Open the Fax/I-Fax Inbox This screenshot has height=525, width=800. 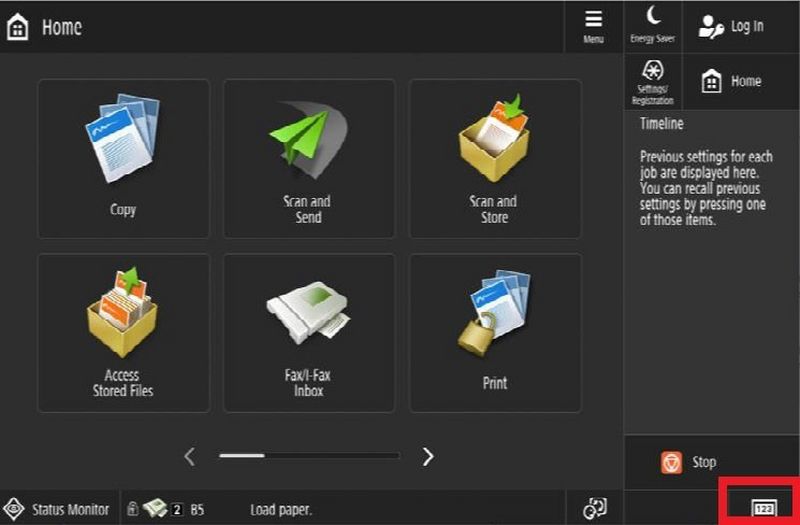coord(308,333)
